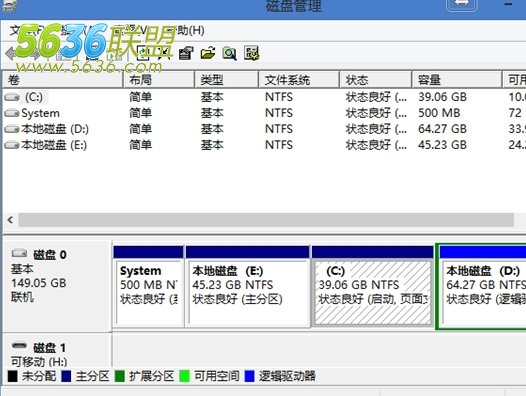526x396 pixels.
Task: Click the 500 MB capacity cell
Action: point(439,113)
